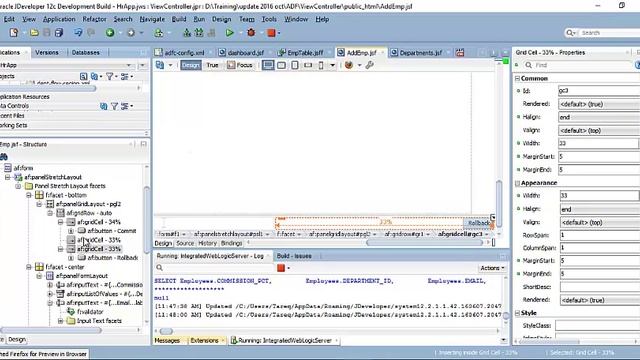Open the Actions dropdown in Log panel
The image size is (640, 360).
point(492,268)
